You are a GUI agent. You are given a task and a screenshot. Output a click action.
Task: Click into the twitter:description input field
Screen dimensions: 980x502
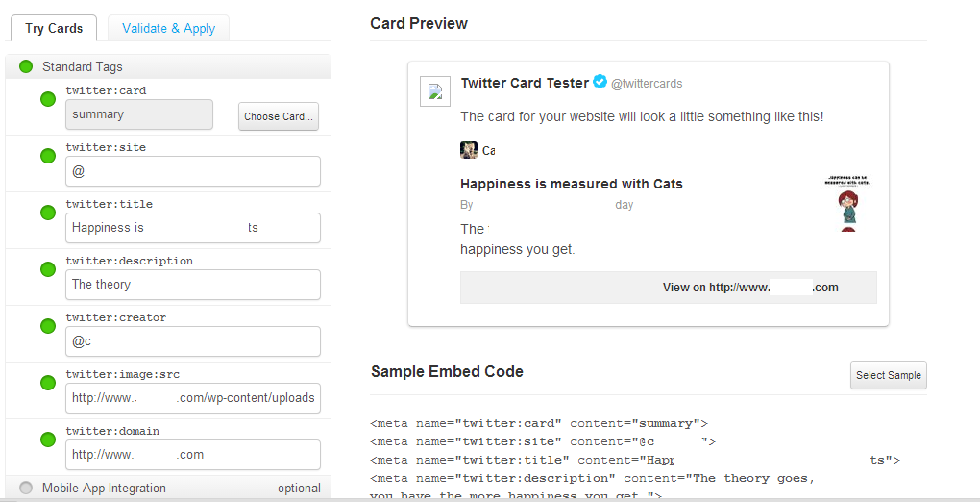(193, 284)
